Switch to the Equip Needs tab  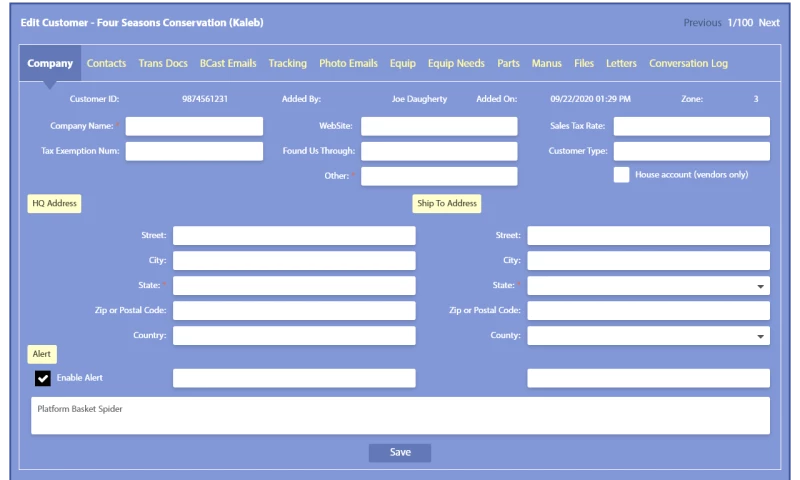(456, 63)
